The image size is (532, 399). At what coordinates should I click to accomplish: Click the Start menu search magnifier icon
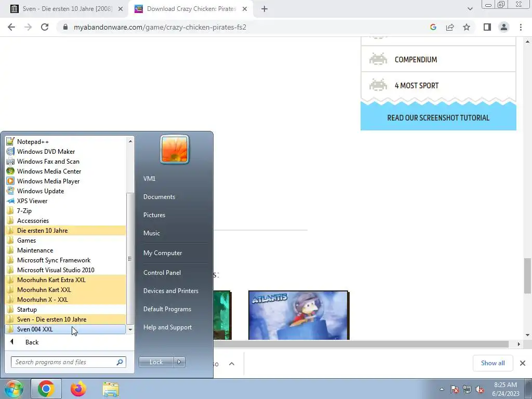(120, 362)
